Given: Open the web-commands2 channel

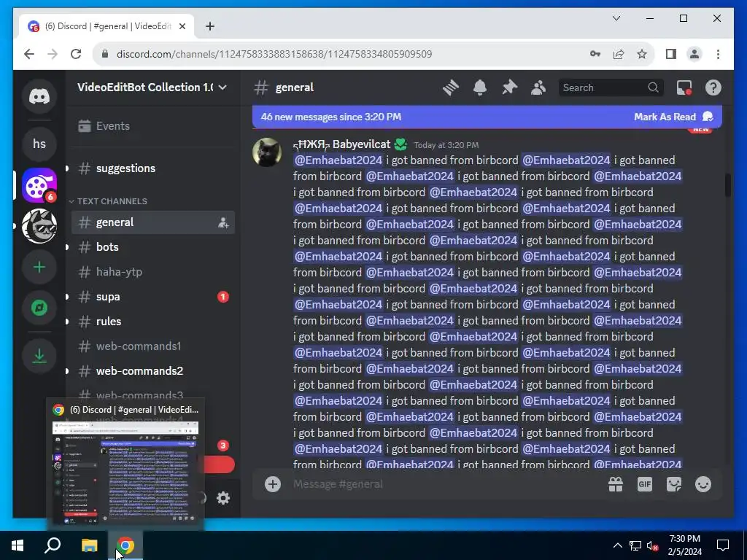Looking at the screenshot, I should click(152, 371).
